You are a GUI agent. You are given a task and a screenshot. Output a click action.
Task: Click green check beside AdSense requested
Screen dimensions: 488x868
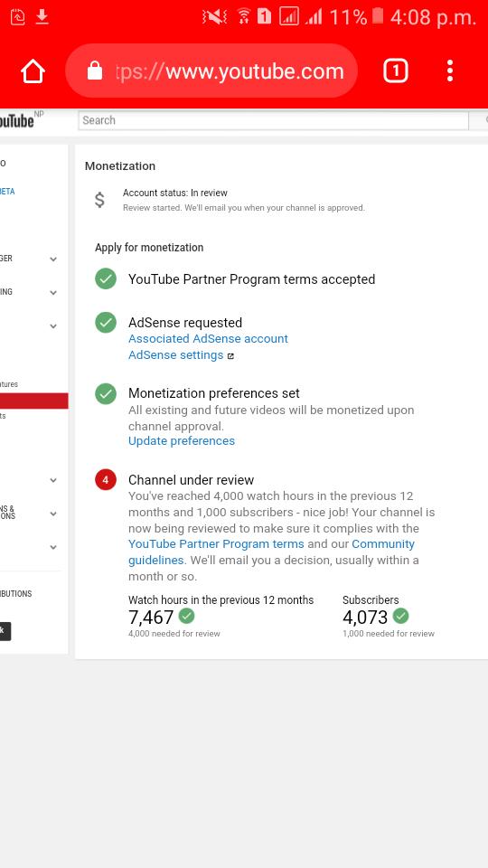coord(106,322)
